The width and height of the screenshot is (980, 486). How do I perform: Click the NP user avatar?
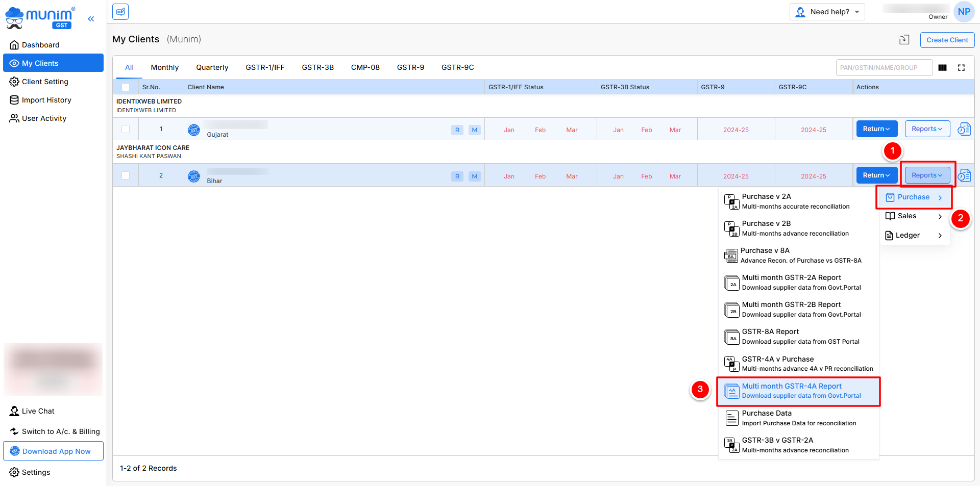click(964, 12)
